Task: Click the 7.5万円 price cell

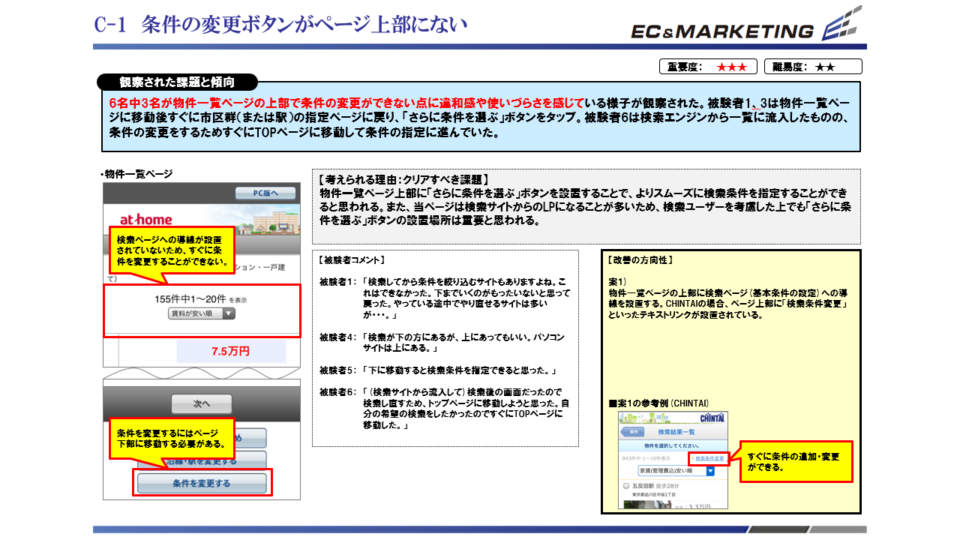Action: [x=231, y=351]
